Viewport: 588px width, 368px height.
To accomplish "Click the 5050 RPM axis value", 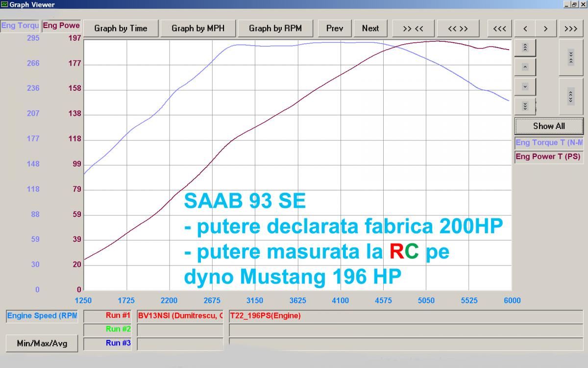I will pos(426,300).
